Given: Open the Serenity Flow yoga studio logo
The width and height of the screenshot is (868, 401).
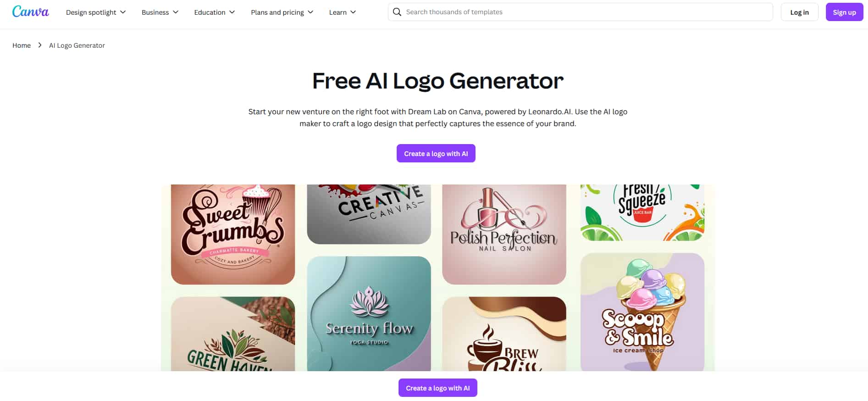Looking at the screenshot, I should [x=369, y=313].
